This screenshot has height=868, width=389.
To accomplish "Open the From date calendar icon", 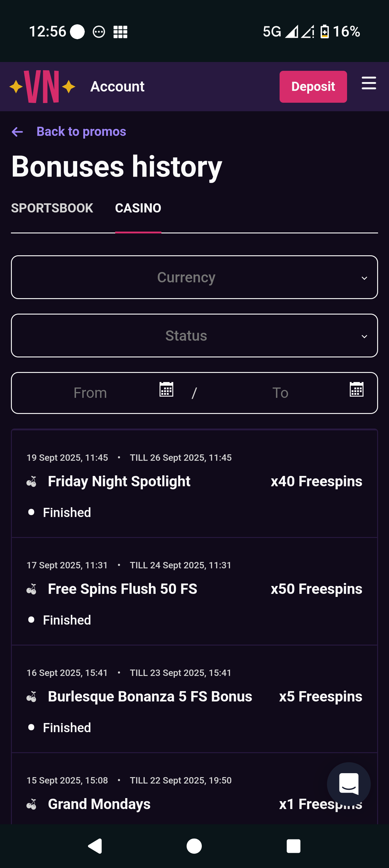I will point(166,390).
